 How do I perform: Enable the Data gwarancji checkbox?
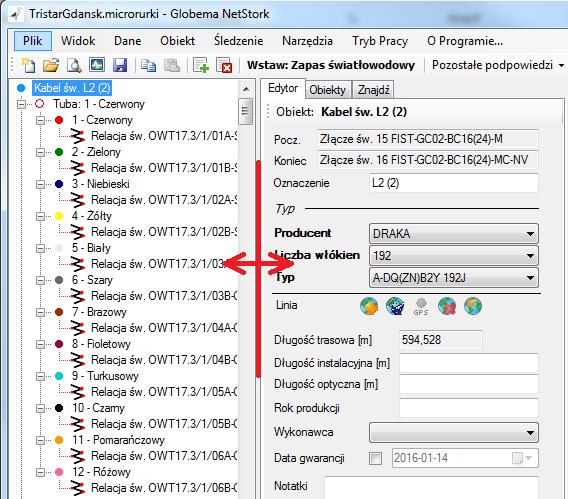pyautogui.click(x=375, y=458)
